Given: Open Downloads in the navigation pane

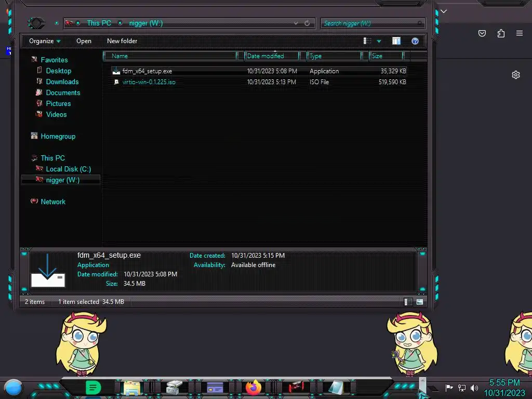Looking at the screenshot, I should click(62, 82).
